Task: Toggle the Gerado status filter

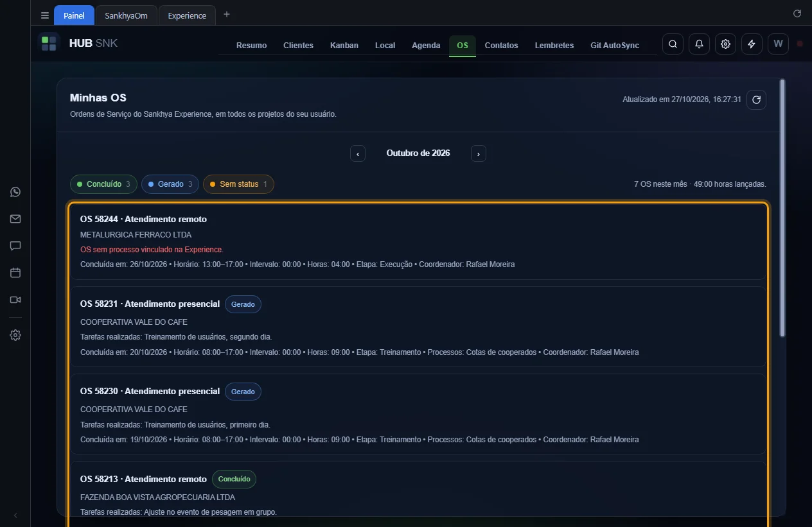Action: click(170, 184)
